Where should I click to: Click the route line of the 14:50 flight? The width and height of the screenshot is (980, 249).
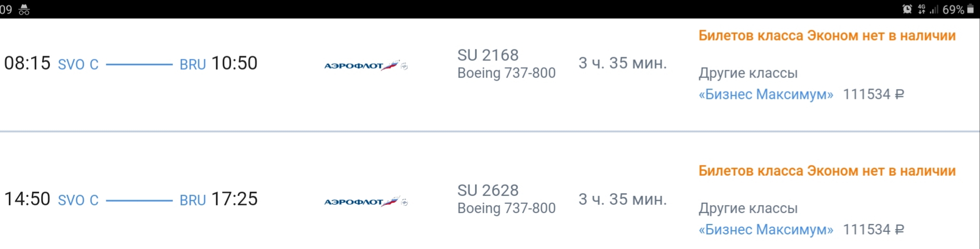pos(139,200)
